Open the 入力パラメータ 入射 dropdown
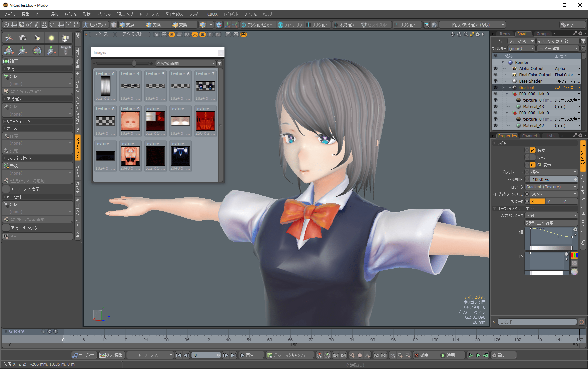 551,216
